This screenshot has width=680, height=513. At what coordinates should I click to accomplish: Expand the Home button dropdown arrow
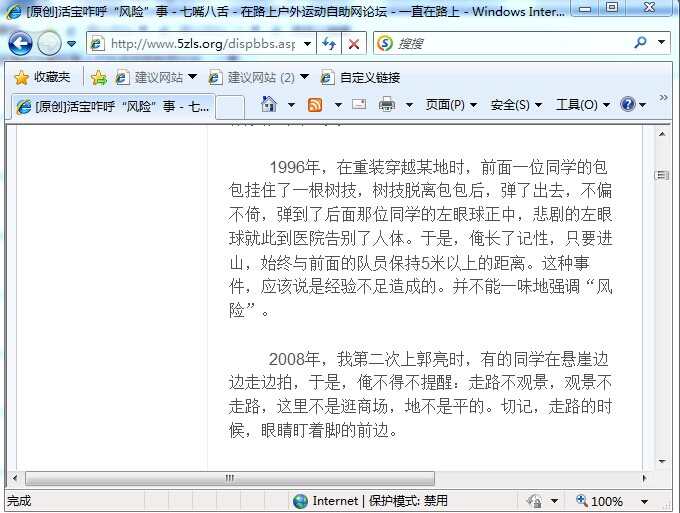pos(291,105)
